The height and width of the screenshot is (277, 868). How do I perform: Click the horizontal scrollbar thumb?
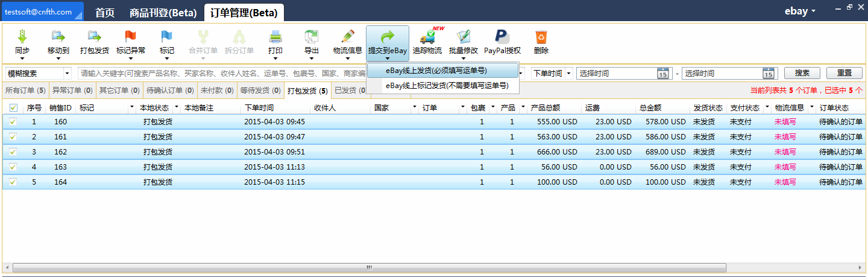point(370,267)
